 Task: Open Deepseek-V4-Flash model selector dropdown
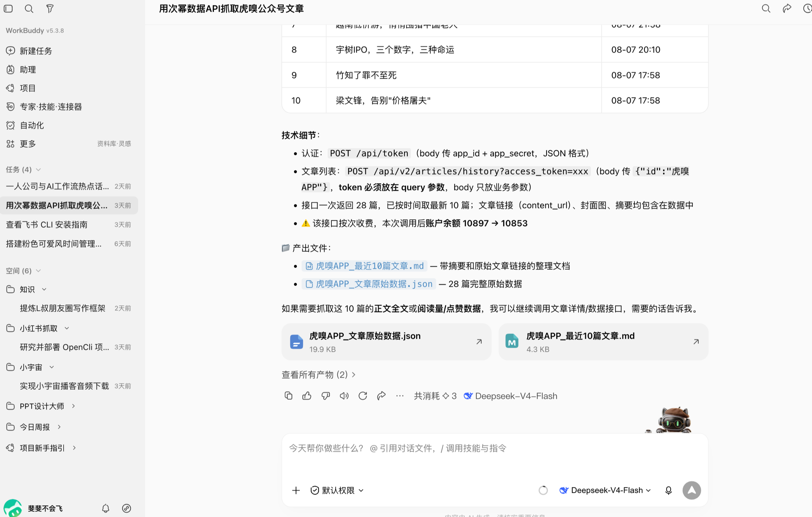605,490
